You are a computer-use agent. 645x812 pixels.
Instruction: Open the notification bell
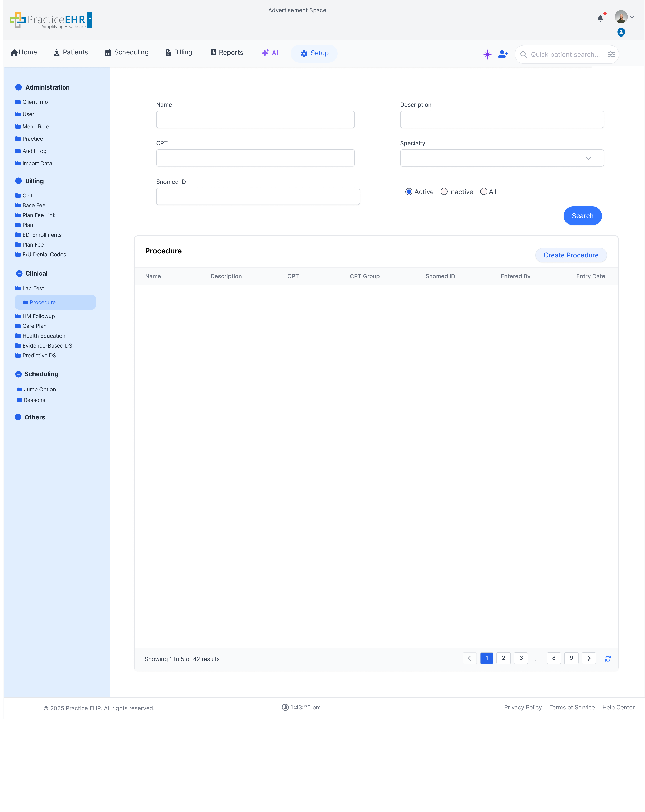tap(600, 18)
